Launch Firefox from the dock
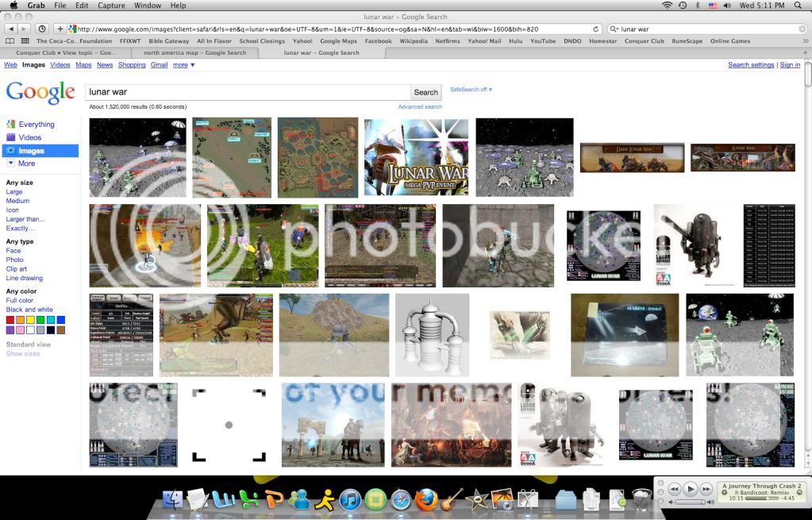This screenshot has width=812, height=520. (426, 500)
